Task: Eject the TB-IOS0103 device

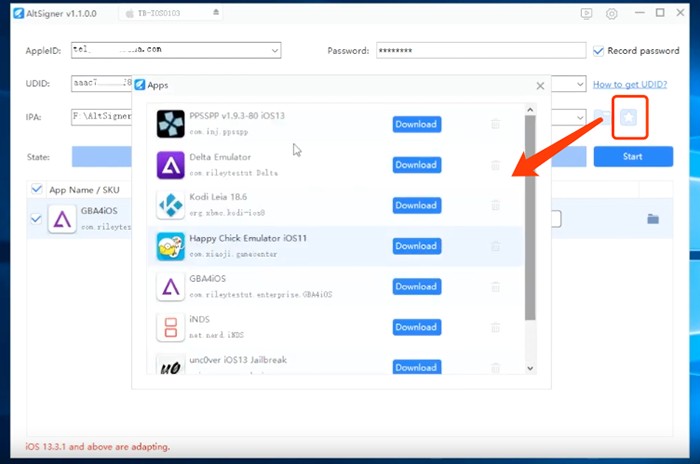Action: tap(216, 13)
